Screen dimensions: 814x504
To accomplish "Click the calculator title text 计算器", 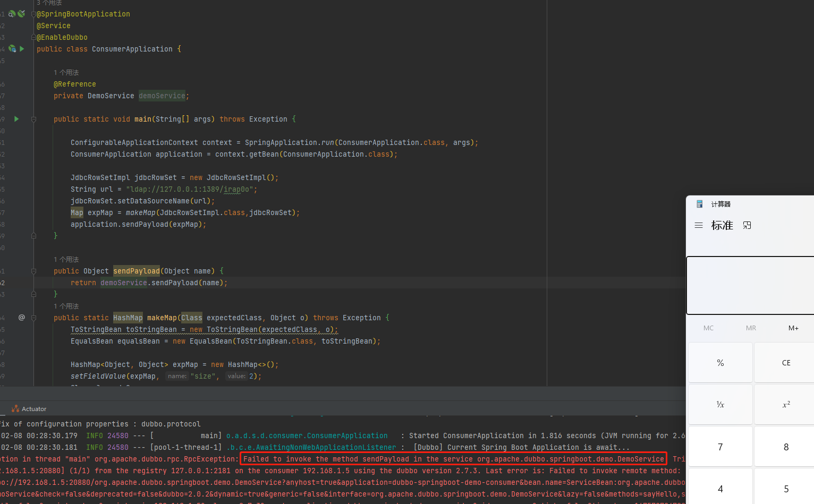I will 721,204.
